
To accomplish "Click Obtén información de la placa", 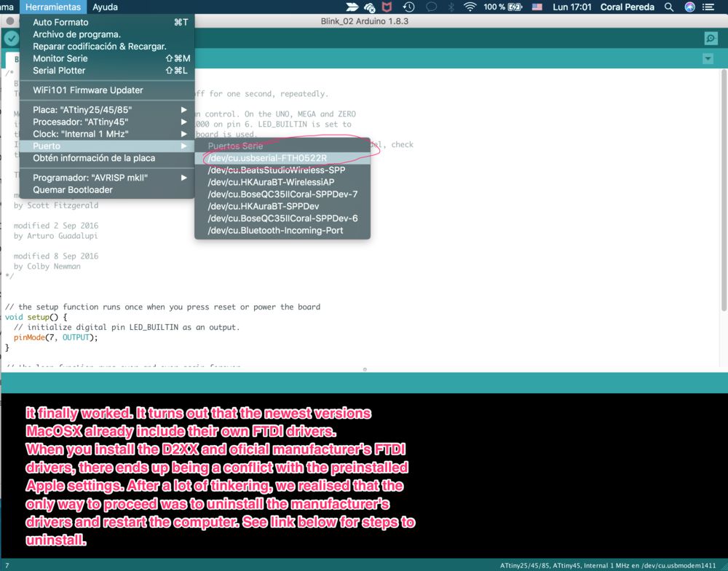I will pyautogui.click(x=107, y=158).
